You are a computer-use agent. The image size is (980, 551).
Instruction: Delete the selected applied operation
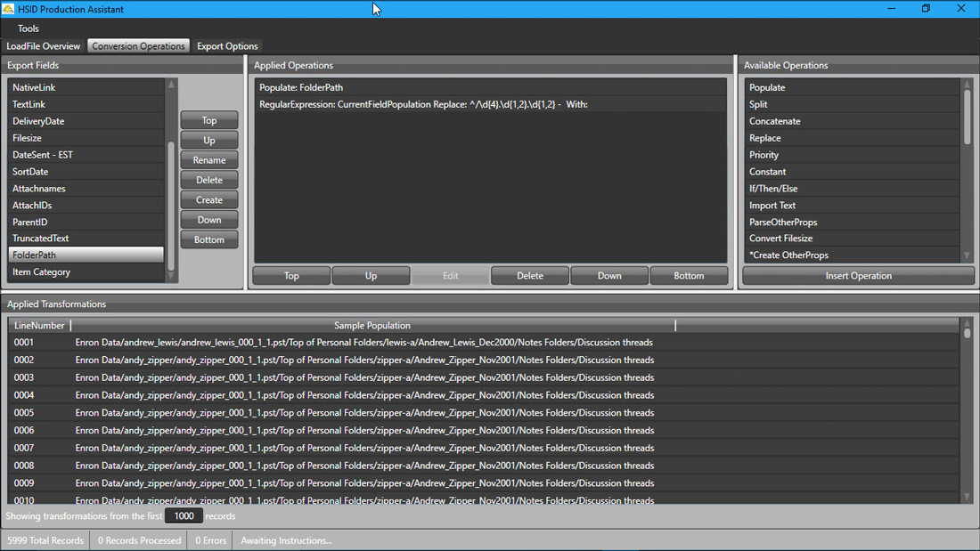pyautogui.click(x=530, y=276)
